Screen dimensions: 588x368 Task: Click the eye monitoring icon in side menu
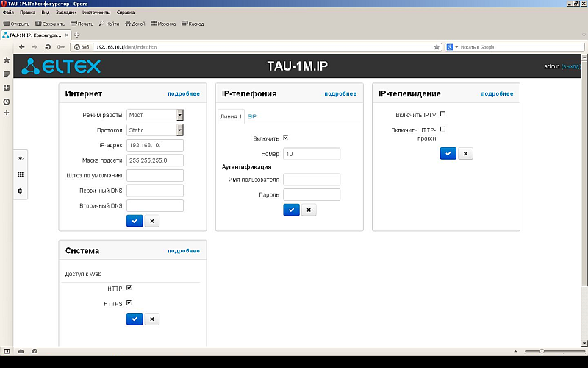tap(21, 158)
